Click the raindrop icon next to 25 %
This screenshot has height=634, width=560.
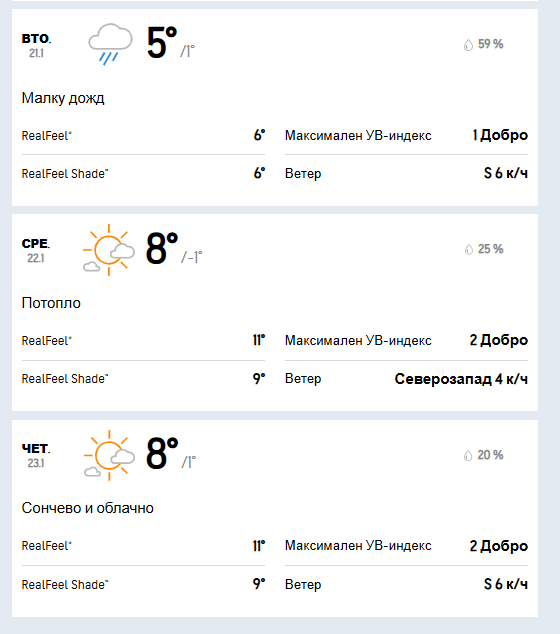coord(469,250)
